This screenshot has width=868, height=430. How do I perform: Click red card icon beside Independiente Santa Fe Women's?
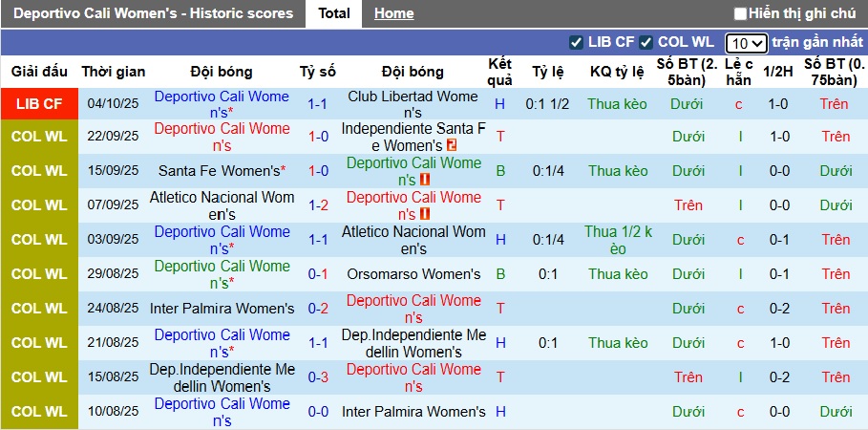click(452, 145)
